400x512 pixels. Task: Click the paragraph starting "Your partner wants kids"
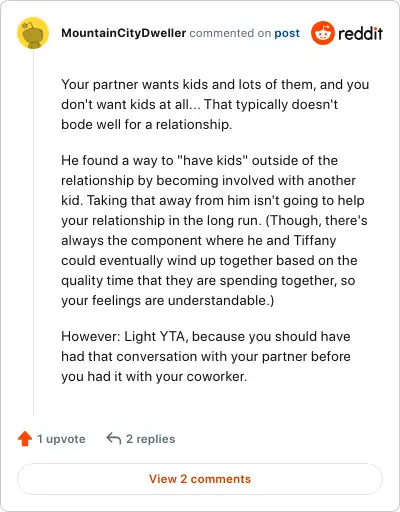215,104
